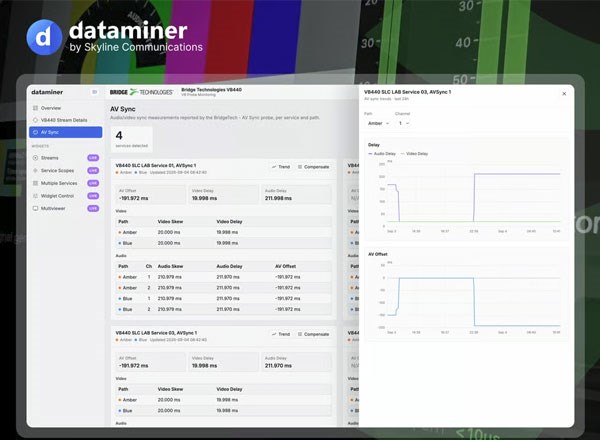
Task: Click the Bridge Technologies VB440 title
Action: pos(211,90)
